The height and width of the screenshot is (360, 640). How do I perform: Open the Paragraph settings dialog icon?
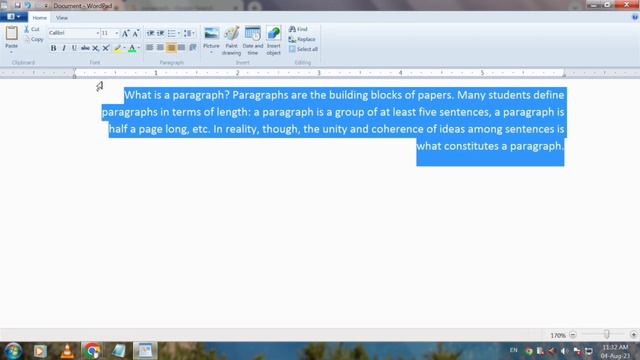click(x=193, y=48)
